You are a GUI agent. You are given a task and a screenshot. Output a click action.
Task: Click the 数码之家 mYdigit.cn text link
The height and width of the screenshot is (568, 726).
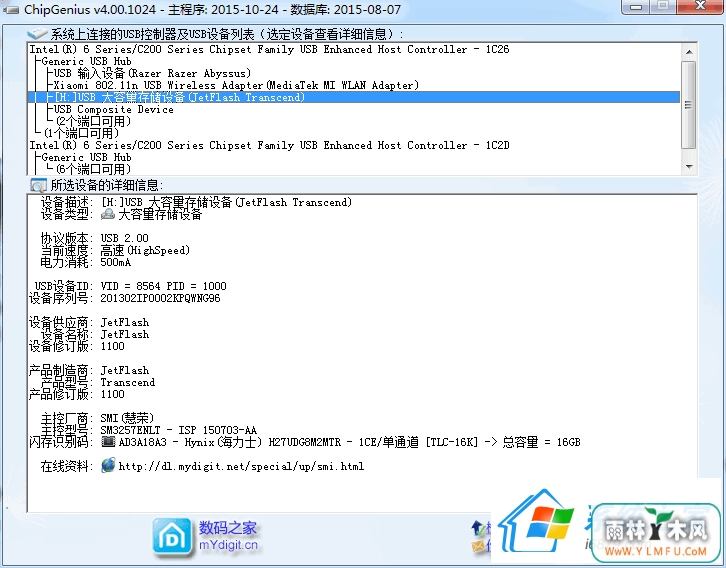click(x=228, y=536)
